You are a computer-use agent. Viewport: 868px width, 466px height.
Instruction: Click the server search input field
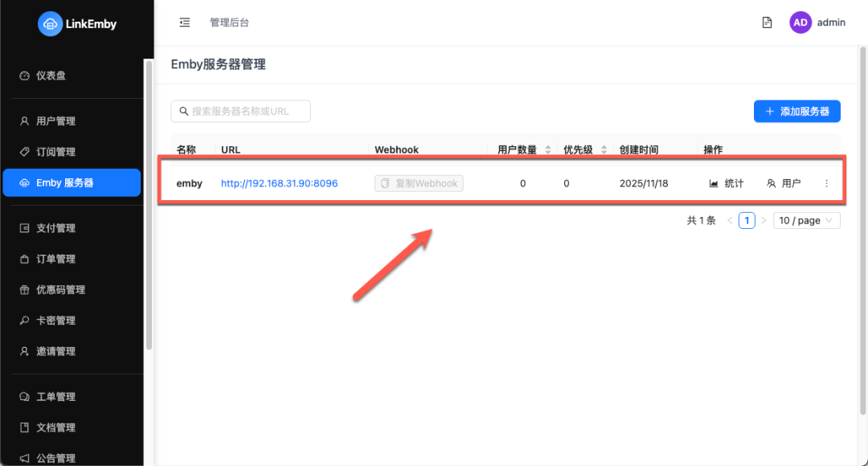(x=240, y=111)
